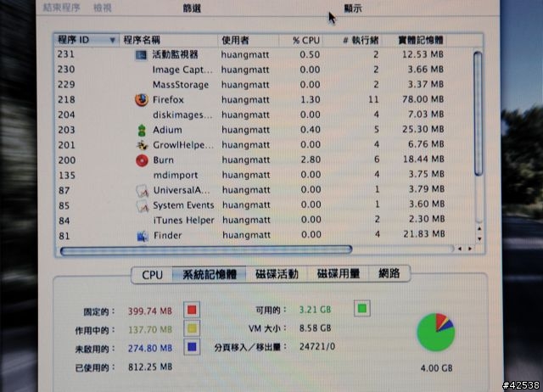543x392 pixels.
Task: Click the Adium green duck icon
Action: (x=142, y=130)
